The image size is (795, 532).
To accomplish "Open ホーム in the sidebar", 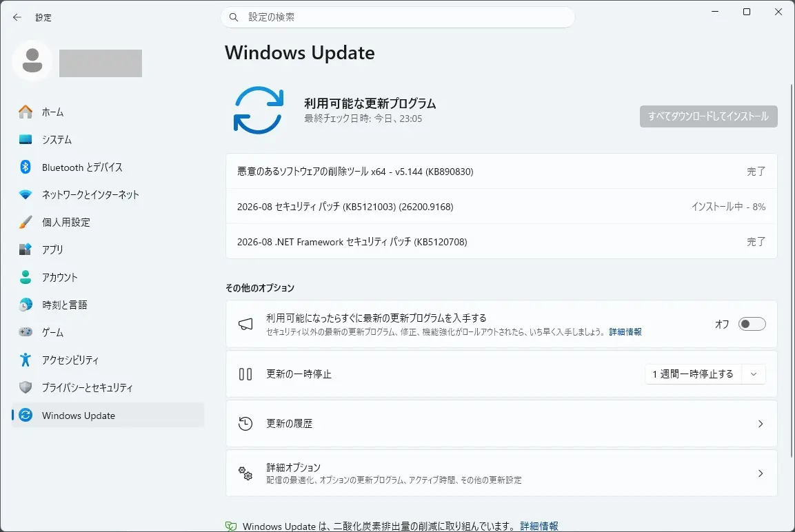I will (x=108, y=112).
